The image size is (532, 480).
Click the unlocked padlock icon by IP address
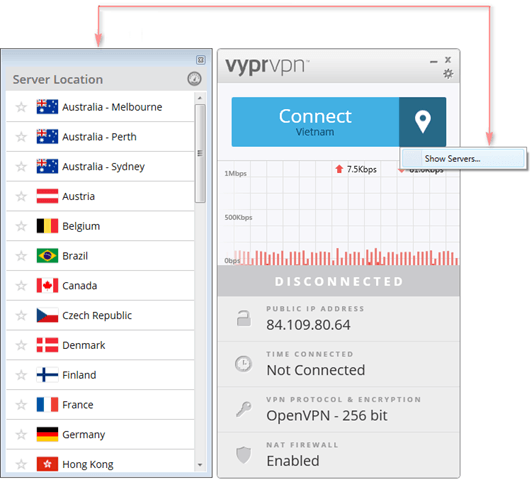coord(244,318)
